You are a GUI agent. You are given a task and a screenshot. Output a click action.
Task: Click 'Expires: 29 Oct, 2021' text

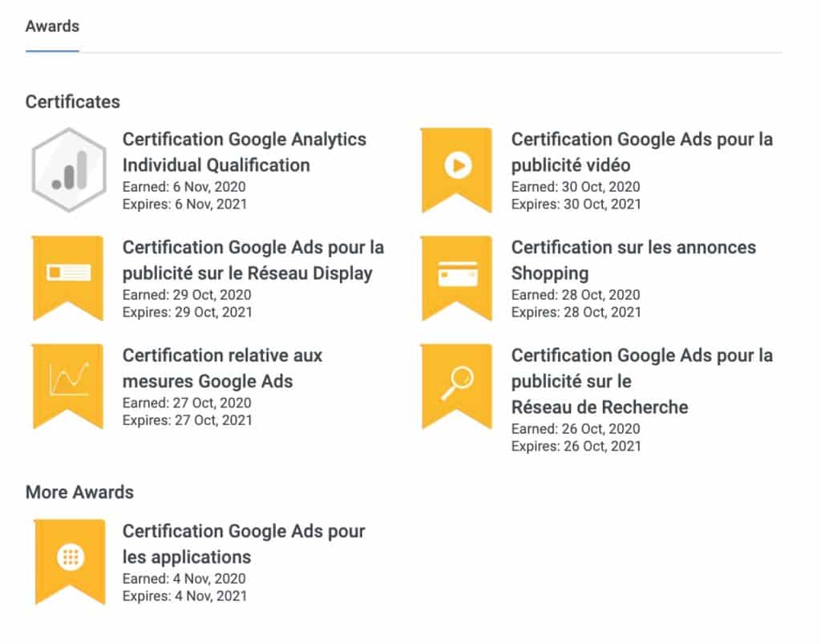[x=187, y=312]
